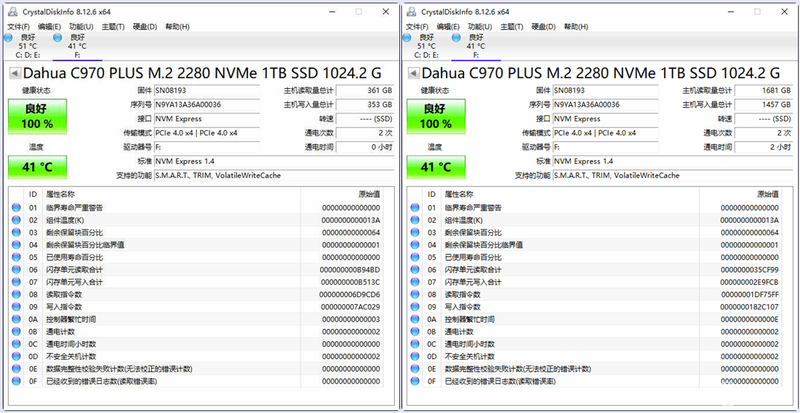The width and height of the screenshot is (800, 413).
Task: Click status dot for attribute 08 in left window
Action: [16, 295]
